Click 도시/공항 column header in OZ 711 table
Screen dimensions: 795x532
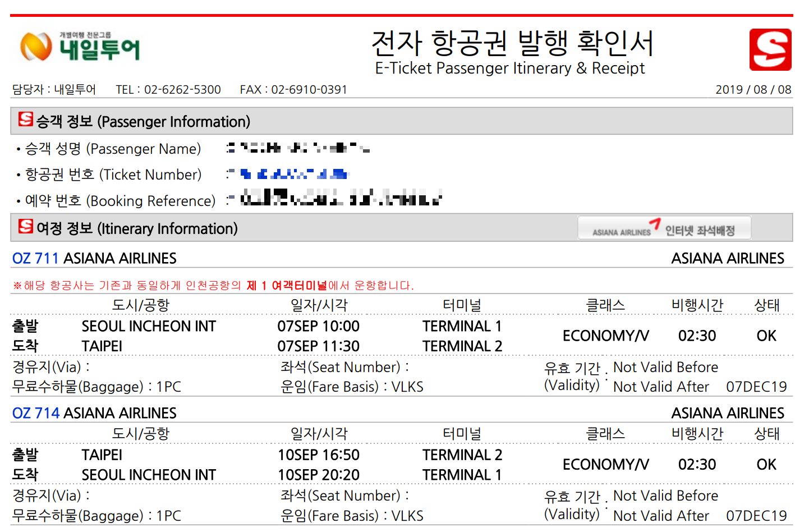tap(141, 305)
